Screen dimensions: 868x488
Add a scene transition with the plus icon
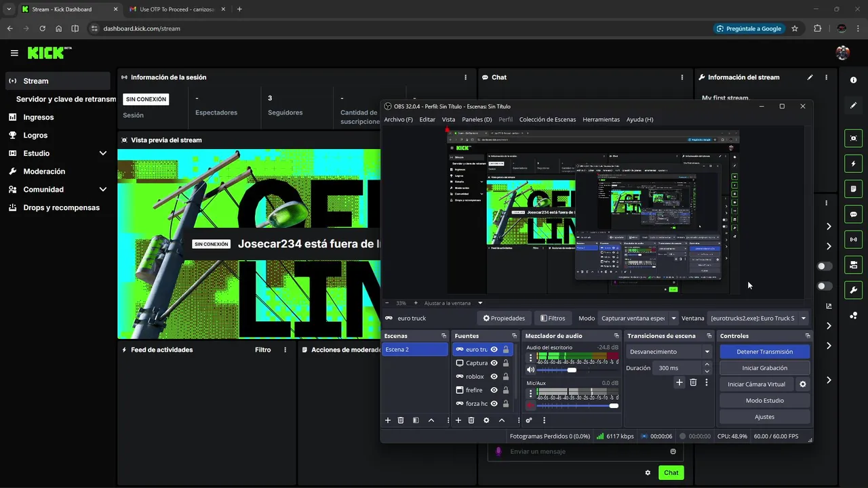coord(679,382)
